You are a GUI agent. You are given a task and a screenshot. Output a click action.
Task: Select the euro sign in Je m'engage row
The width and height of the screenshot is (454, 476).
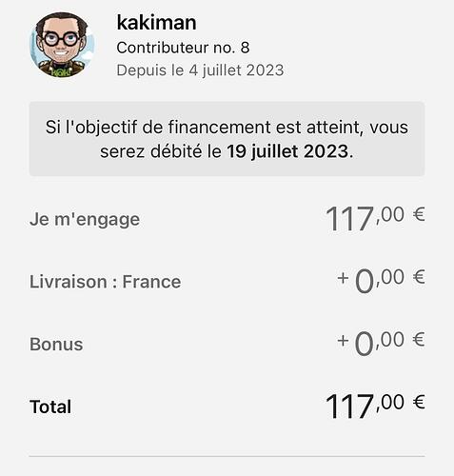click(x=419, y=214)
